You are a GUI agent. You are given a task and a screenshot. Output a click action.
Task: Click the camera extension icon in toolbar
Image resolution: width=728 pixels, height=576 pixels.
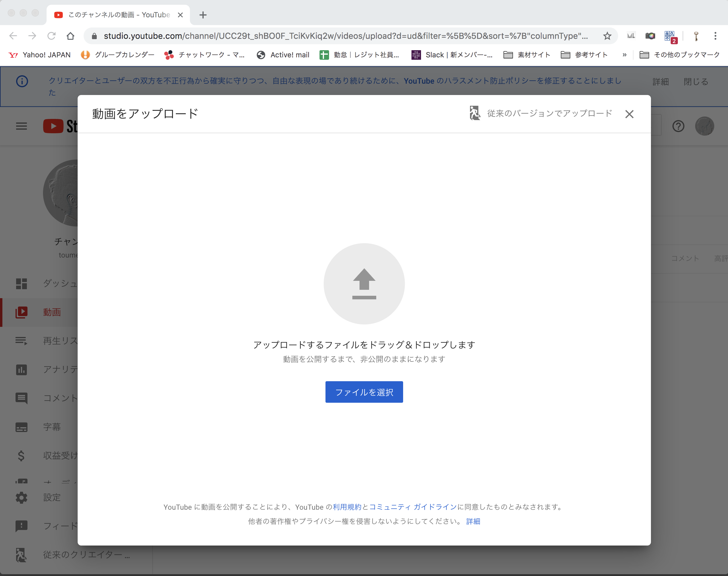click(x=650, y=36)
